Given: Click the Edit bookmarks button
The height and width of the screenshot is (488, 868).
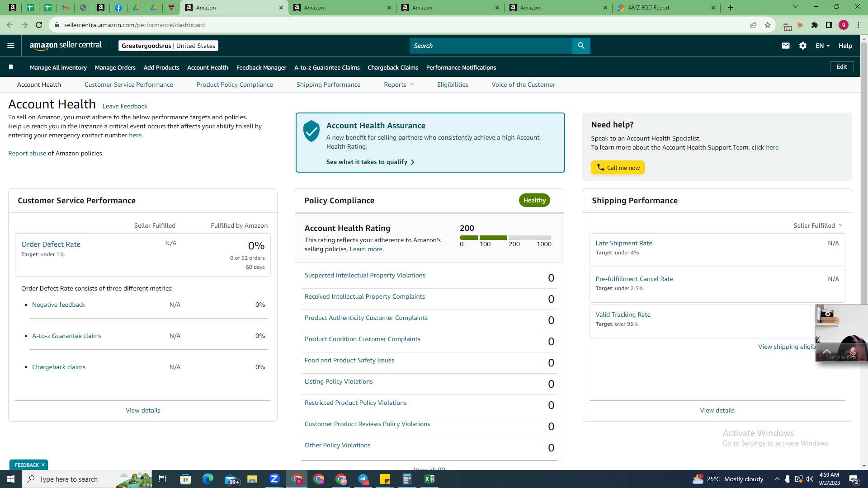Looking at the screenshot, I should pos(842,67).
